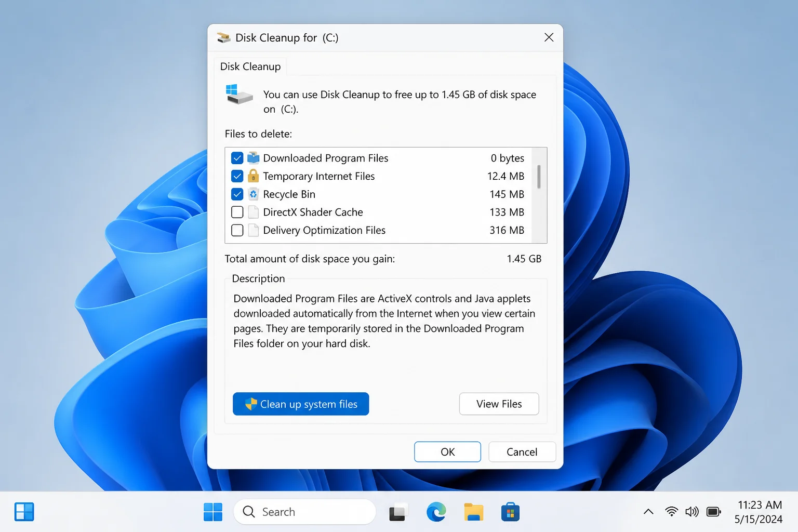Uncheck Downloaded Program Files
Screen dimensions: 798x532
[237, 158]
